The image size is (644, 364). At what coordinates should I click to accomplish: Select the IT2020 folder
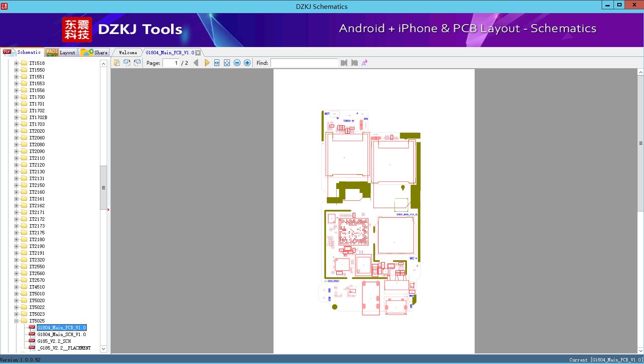(x=37, y=131)
